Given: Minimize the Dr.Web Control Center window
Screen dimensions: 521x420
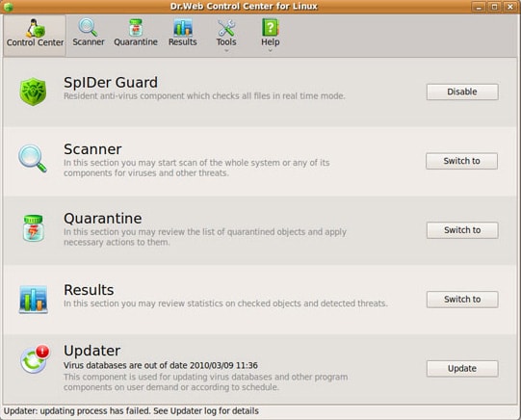Looking at the screenshot, I should point(479,7).
